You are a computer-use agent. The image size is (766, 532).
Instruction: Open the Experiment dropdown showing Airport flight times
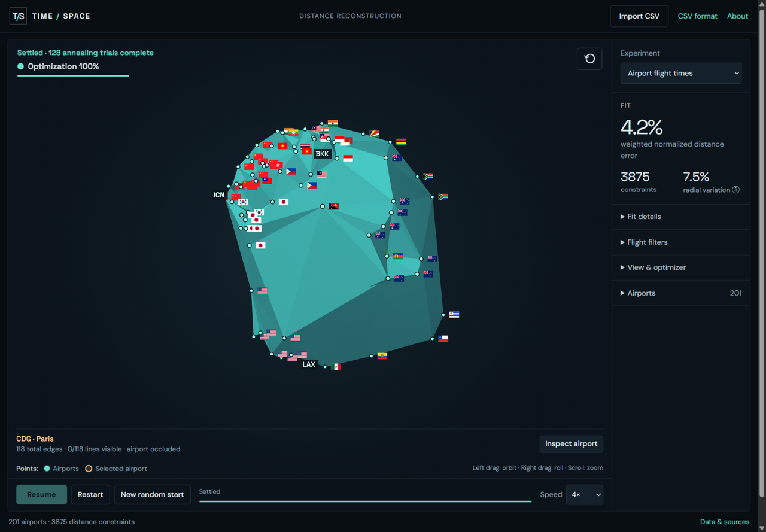681,73
